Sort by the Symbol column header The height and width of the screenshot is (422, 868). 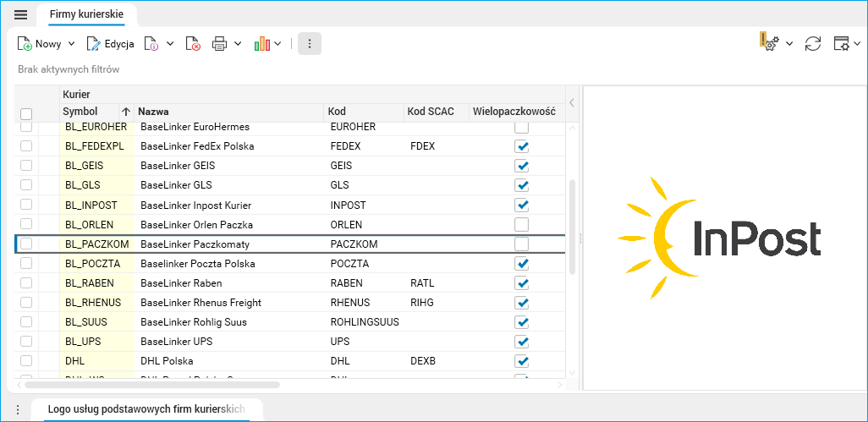80,111
